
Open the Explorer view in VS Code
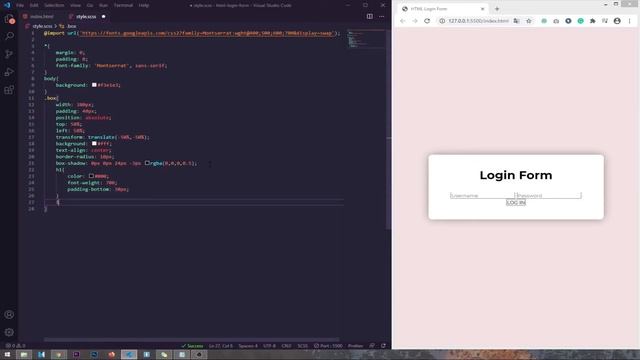click(x=9, y=19)
